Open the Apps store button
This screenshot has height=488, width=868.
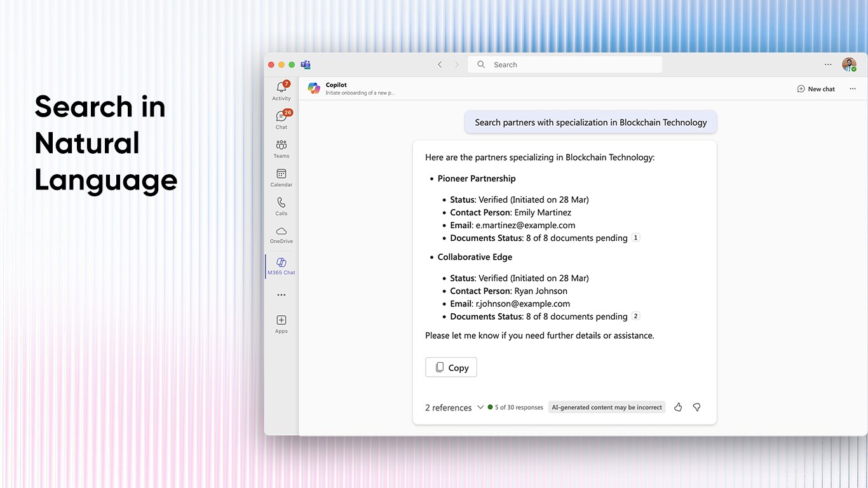click(281, 323)
